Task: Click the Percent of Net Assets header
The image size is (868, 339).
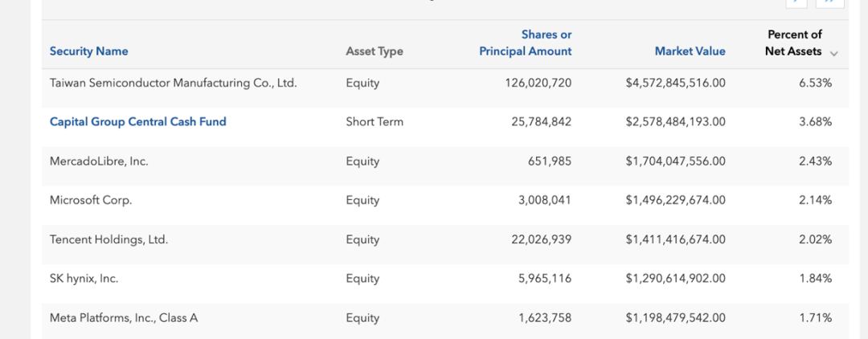Action: coord(794,43)
